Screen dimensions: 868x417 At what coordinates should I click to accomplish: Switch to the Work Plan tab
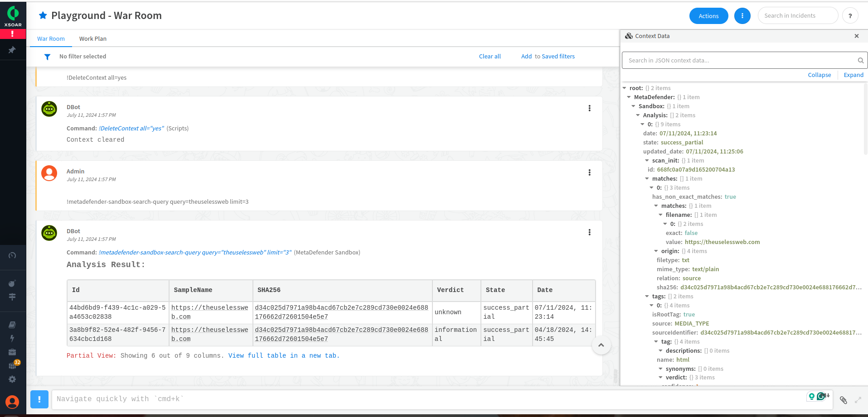click(x=93, y=38)
